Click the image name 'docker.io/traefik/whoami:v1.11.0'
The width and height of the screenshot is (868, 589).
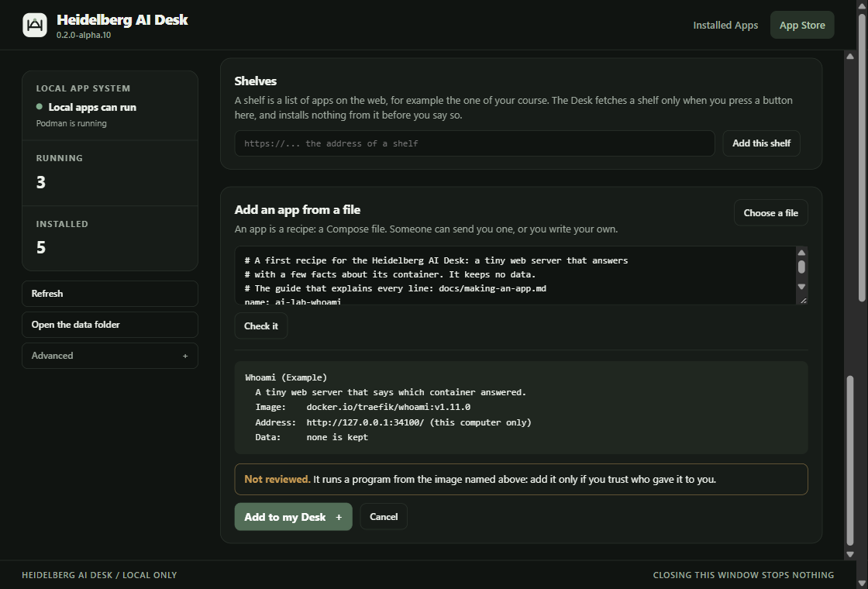(388, 407)
